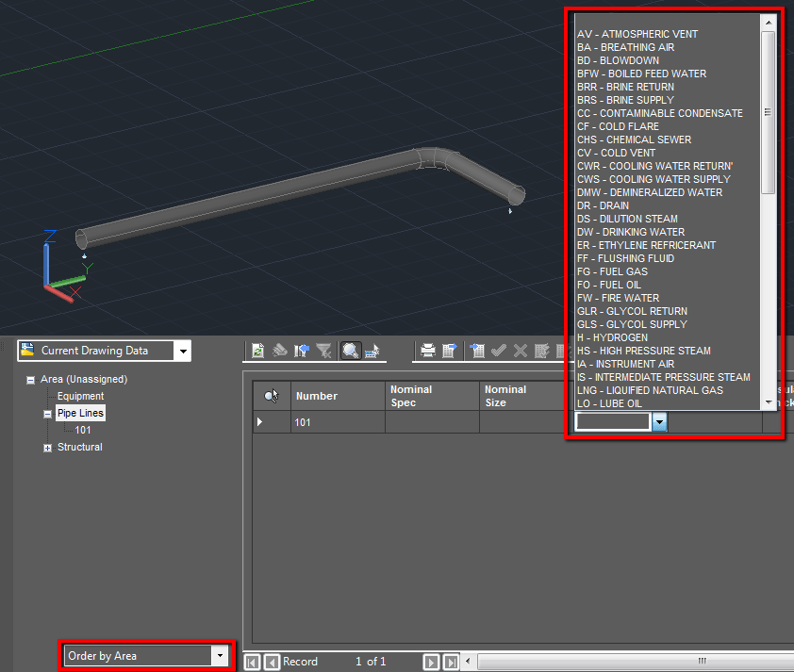794x672 pixels.
Task: Click the Export data table icon
Action: click(x=449, y=351)
